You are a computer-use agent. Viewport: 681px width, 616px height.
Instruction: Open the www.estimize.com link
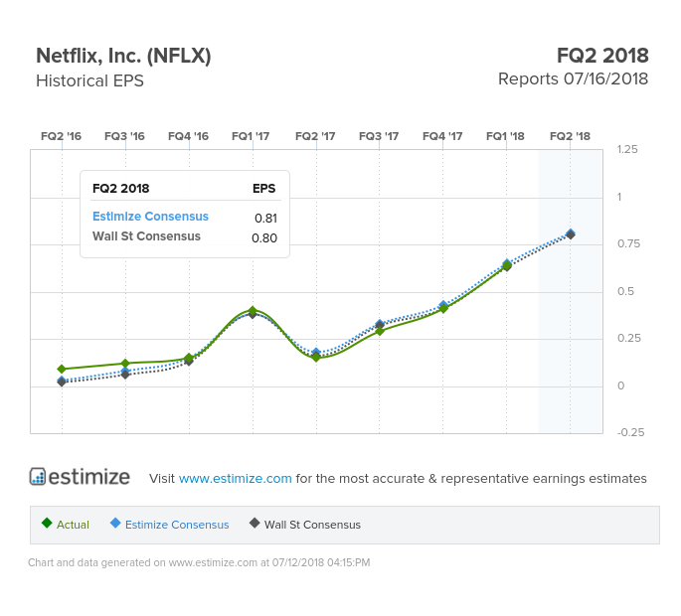[235, 478]
